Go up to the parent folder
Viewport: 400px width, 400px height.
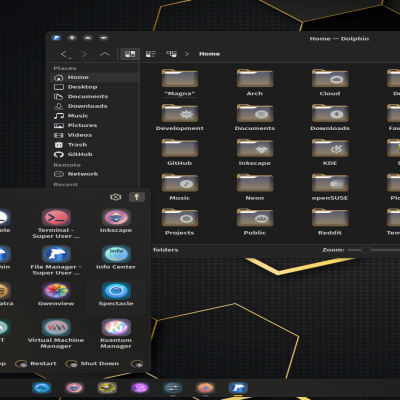[105, 54]
